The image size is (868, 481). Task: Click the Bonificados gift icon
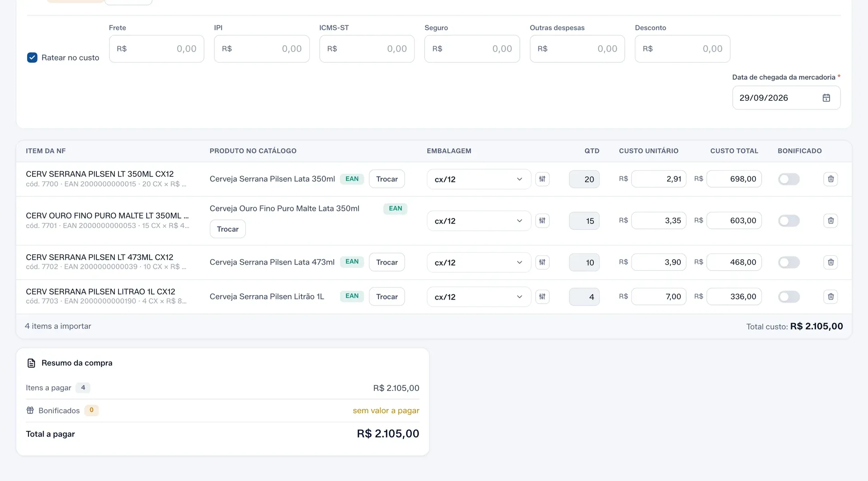[30, 410]
